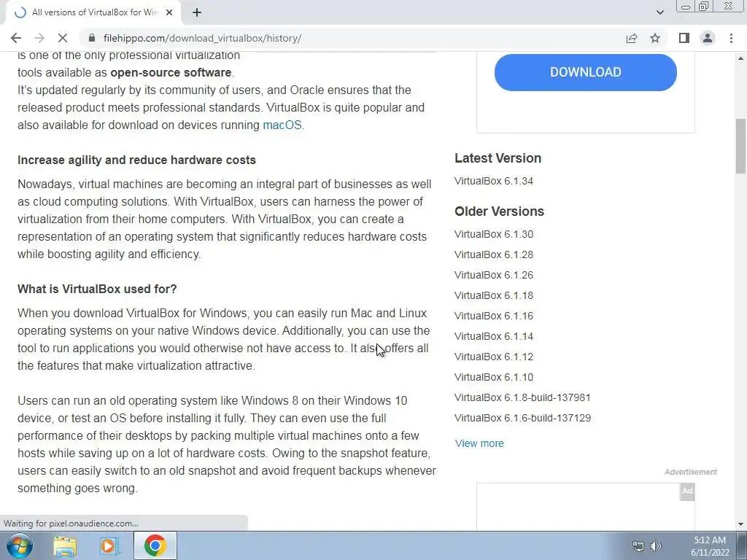
Task: Click the Chrome taskbar icon
Action: pyautogui.click(x=155, y=545)
